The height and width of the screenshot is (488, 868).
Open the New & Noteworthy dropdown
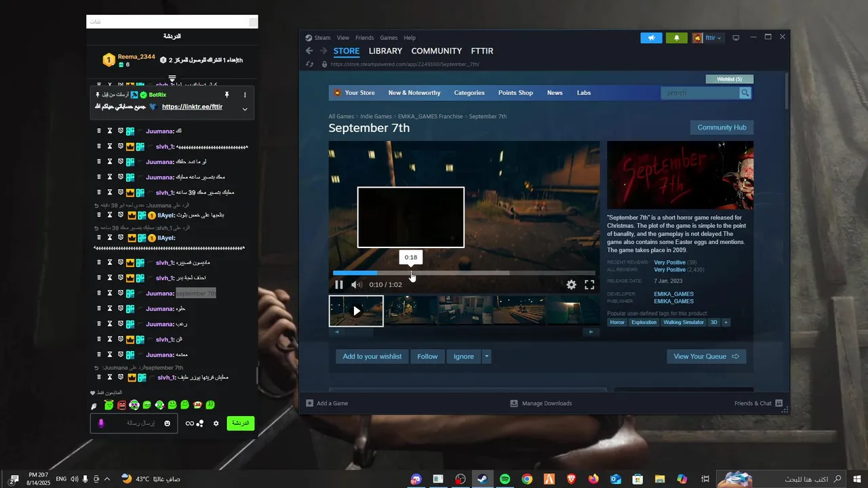tap(414, 93)
